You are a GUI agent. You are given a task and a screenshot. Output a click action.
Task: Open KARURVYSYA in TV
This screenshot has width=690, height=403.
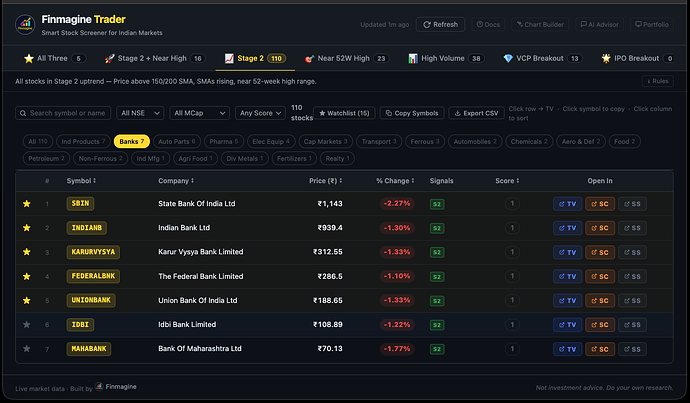[x=567, y=252]
